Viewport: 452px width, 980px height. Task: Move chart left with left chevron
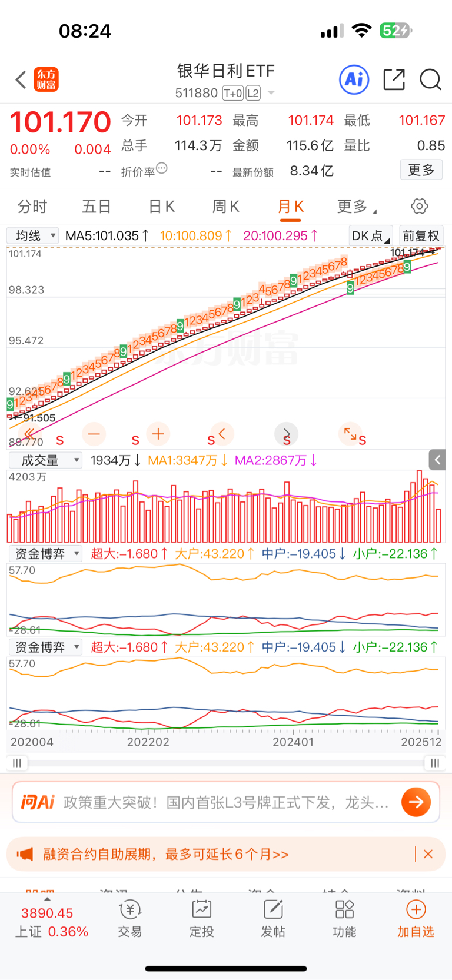point(222,434)
